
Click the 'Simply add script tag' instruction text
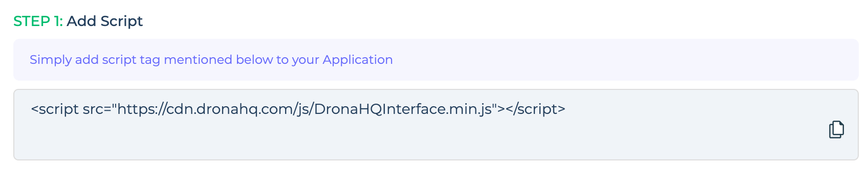pos(211,60)
